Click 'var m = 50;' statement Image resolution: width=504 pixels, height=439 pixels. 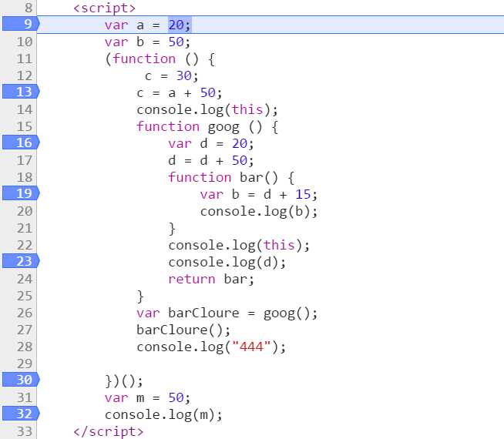coord(147,398)
